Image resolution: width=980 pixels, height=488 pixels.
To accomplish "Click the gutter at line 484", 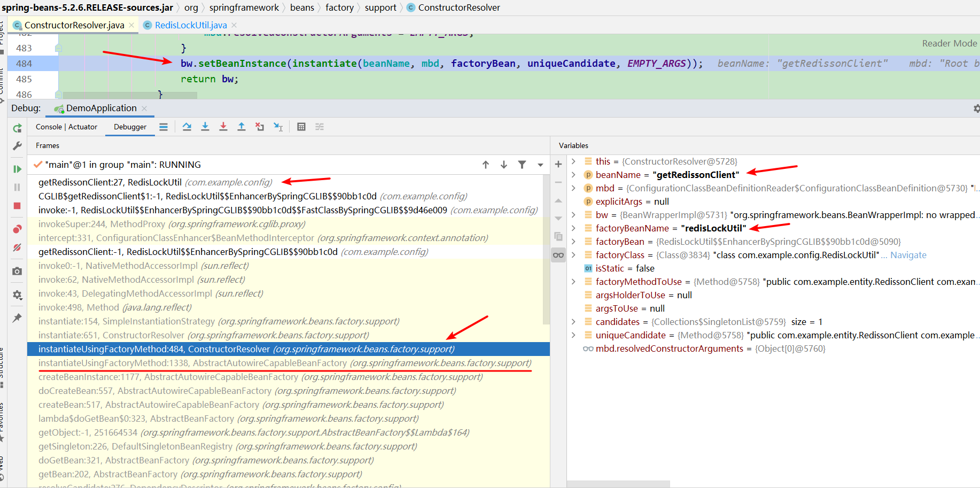I will [32, 64].
